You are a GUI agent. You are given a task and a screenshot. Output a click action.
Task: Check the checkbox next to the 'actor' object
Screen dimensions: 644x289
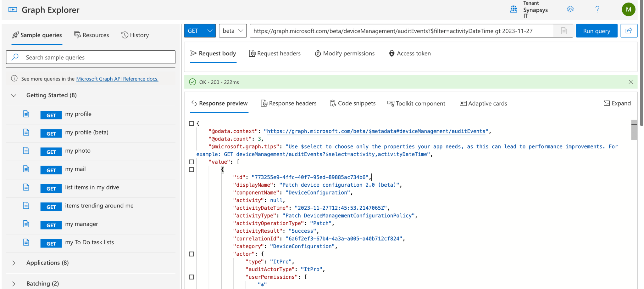[191, 254]
